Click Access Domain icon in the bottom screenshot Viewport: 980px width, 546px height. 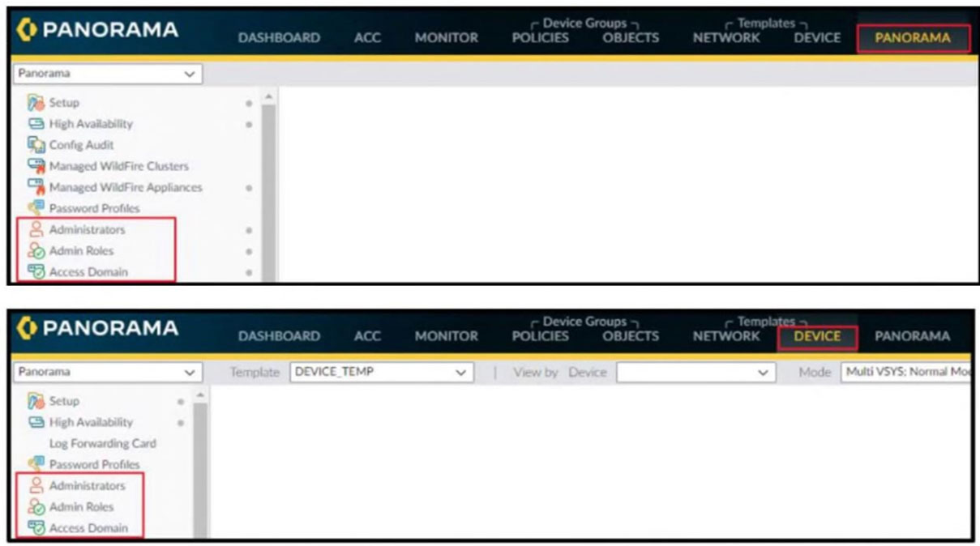coord(36,527)
